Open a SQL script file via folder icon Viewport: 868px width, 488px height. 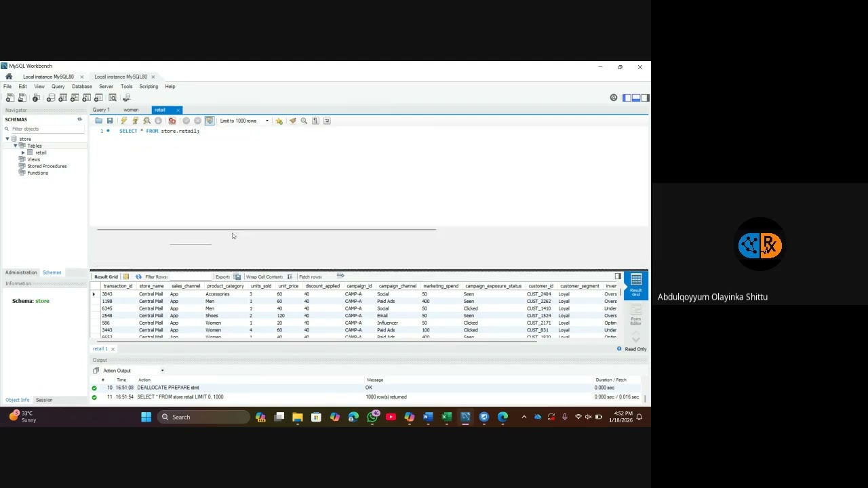point(98,121)
